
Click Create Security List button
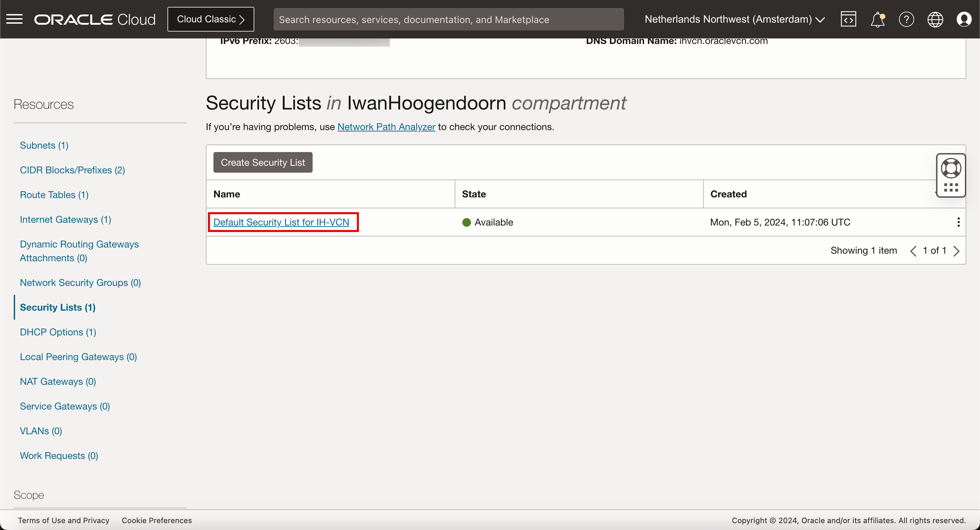[262, 162]
